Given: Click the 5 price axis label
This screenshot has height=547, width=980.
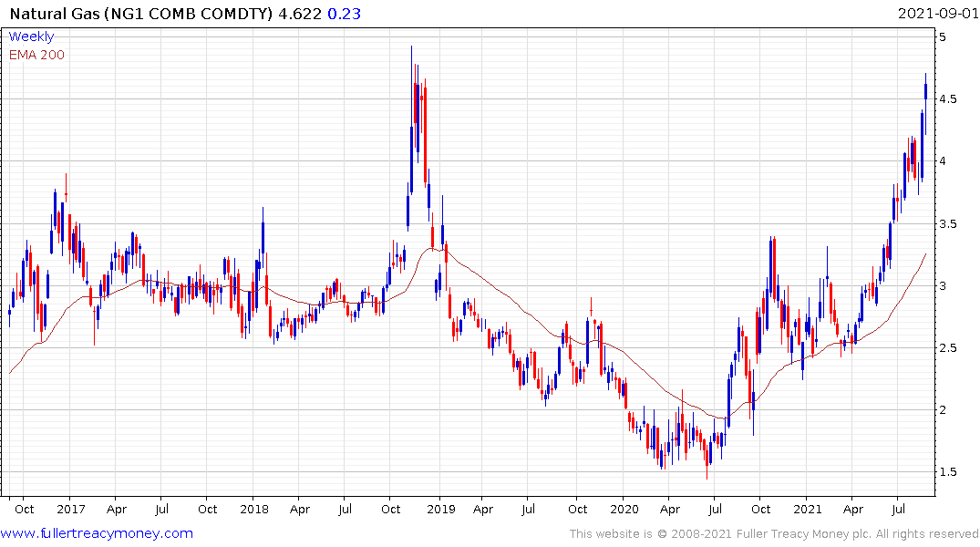Looking at the screenshot, I should point(943,36).
